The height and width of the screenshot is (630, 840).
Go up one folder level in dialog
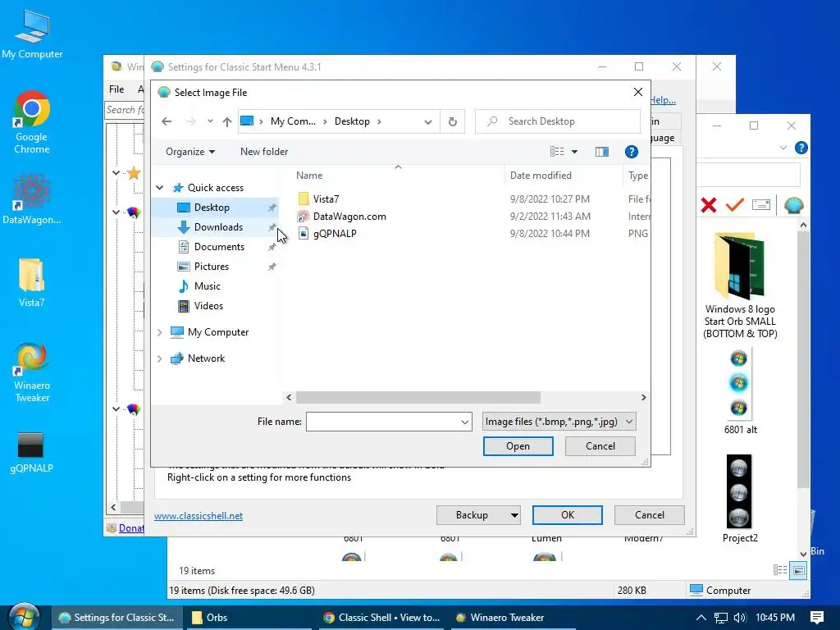pos(227,121)
